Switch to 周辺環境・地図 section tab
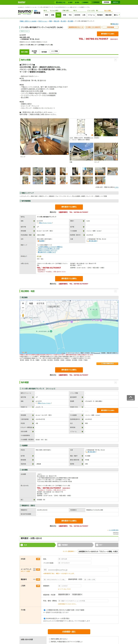This screenshot has height=644, width=138. click(34, 52)
